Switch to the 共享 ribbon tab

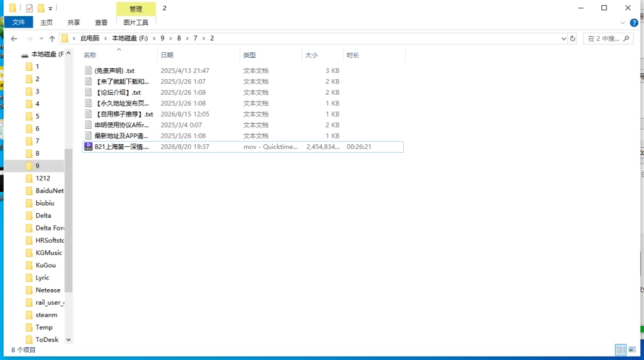coord(74,23)
